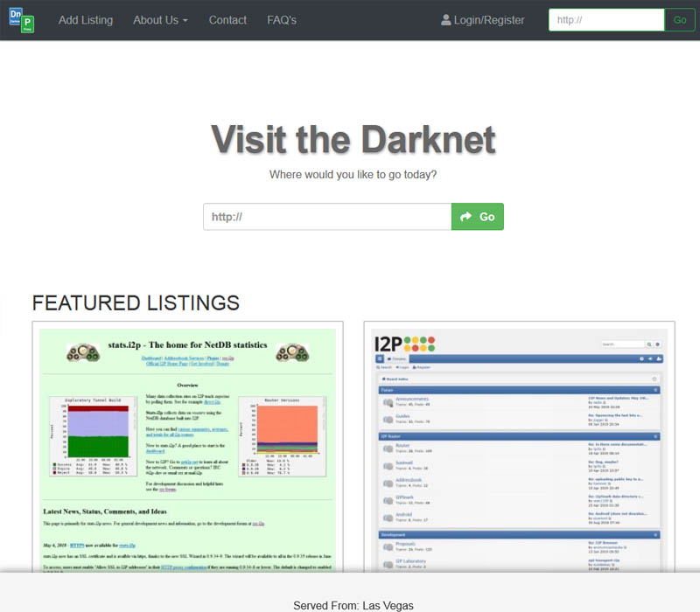Open the stats.i2p featured listing thumbnail

click(187, 449)
